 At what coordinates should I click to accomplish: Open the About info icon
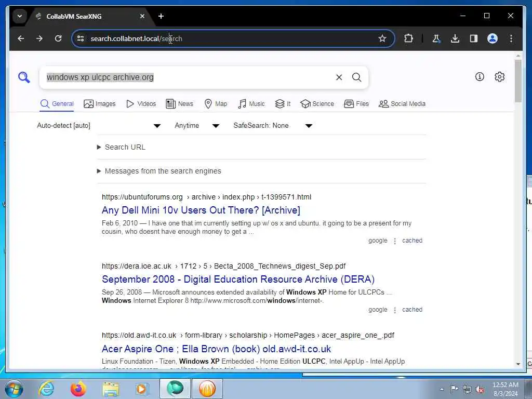pyautogui.click(x=480, y=77)
